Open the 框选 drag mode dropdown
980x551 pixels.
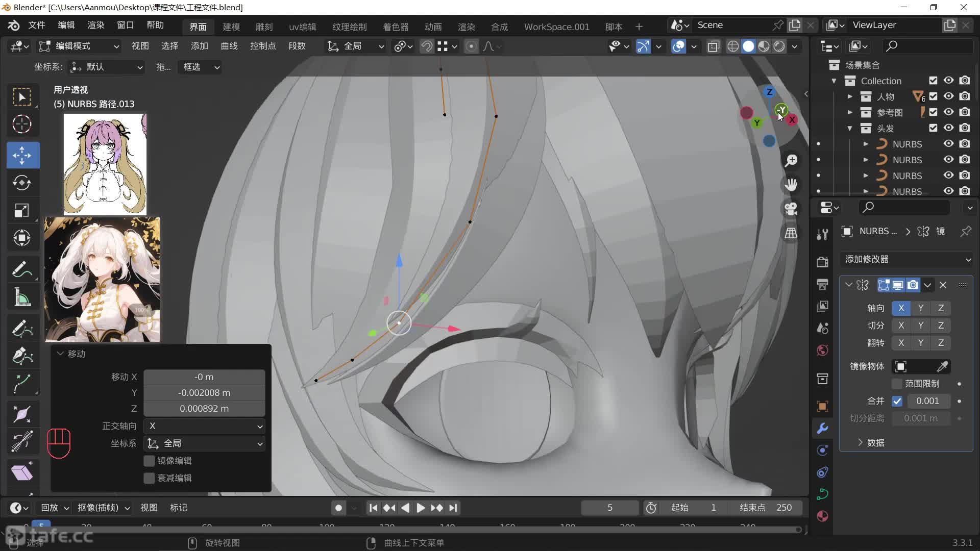coord(200,67)
